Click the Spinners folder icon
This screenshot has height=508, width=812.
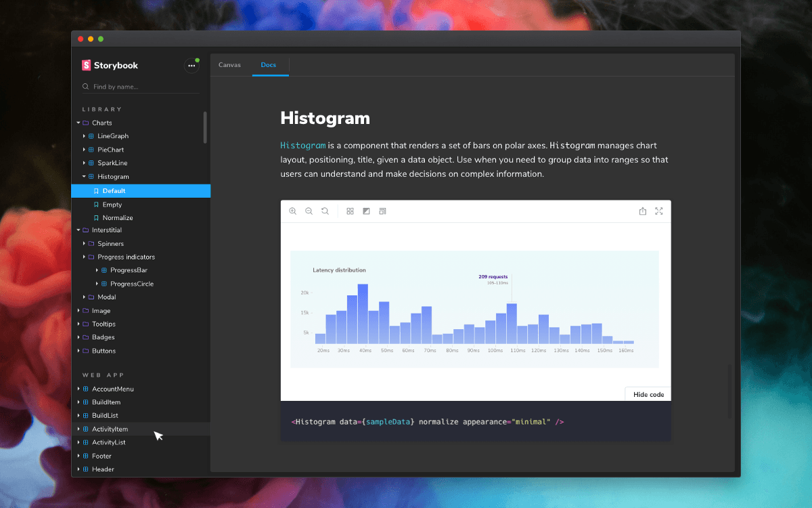point(91,244)
